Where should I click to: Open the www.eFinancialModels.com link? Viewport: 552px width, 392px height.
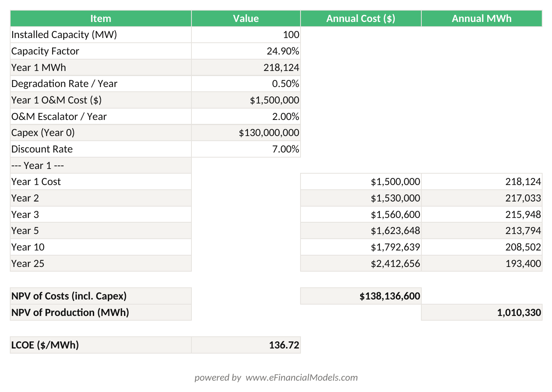pyautogui.click(x=302, y=377)
